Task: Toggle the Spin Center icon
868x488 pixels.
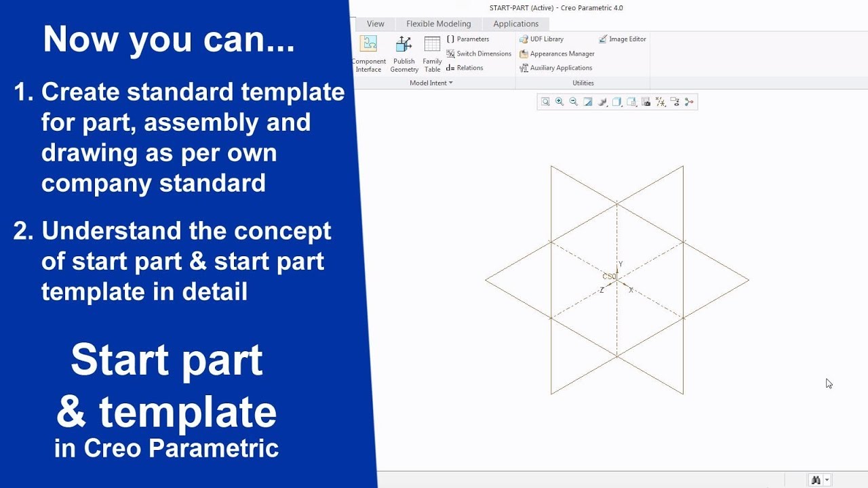Action: point(689,102)
